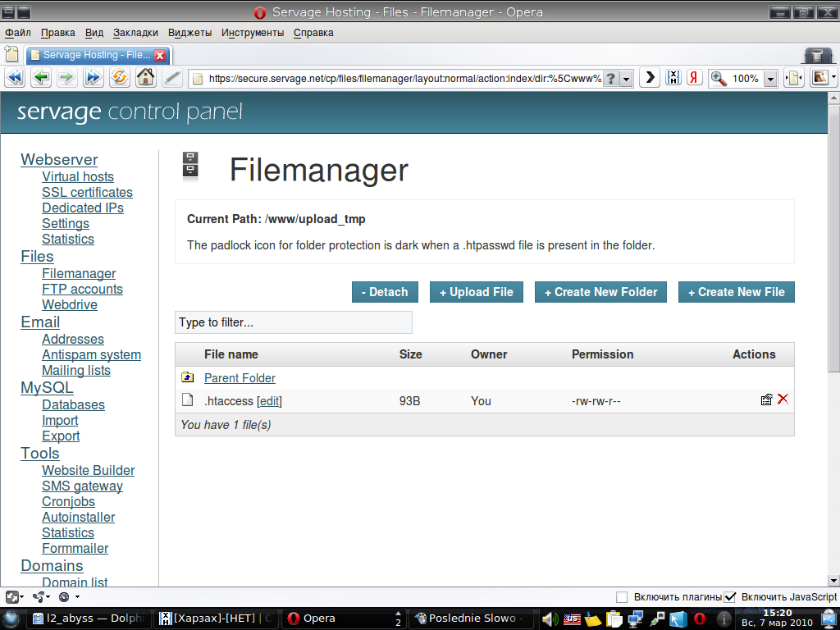Click the Opera Link sync icon in status bar
This screenshot has width=840, height=630.
[x=38, y=597]
